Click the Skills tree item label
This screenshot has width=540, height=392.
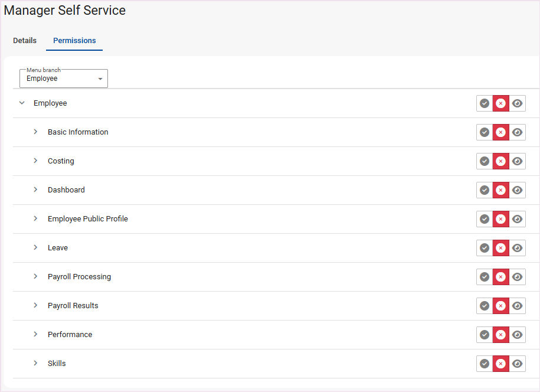tap(57, 364)
